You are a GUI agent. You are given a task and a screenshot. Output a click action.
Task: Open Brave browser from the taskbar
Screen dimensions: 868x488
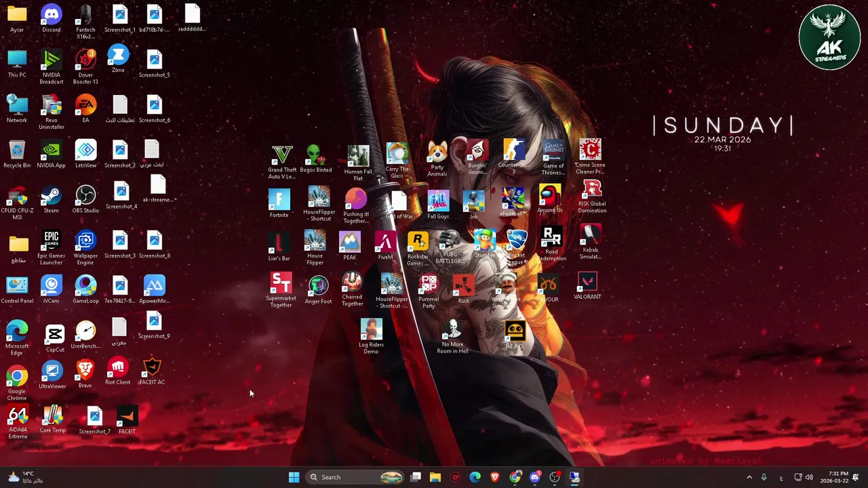(495, 477)
